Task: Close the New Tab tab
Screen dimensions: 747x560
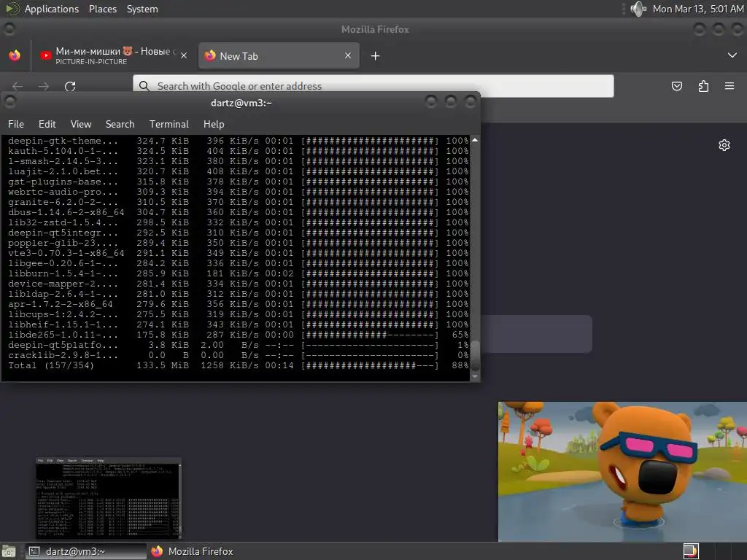Action: click(x=348, y=55)
